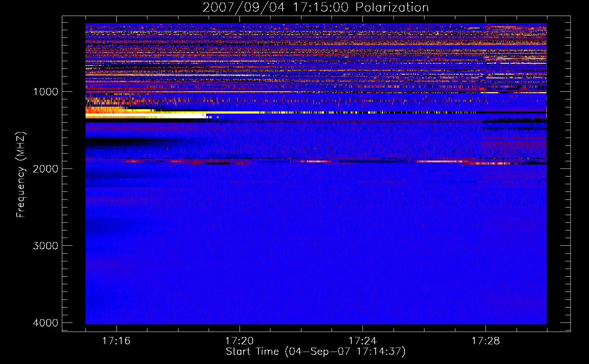This screenshot has height=364, width=589.
Task: Click the 2000 frequency tick label
Action: click(46, 169)
